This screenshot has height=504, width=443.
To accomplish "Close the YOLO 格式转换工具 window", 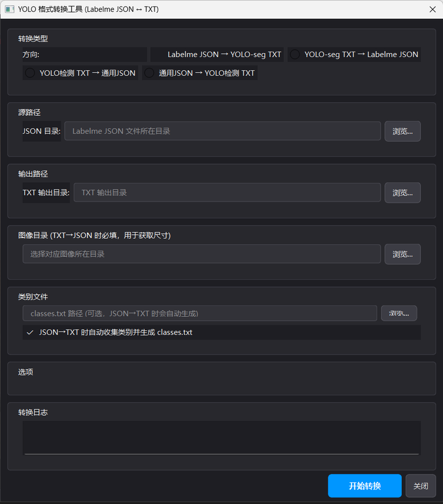I will 432,9.
